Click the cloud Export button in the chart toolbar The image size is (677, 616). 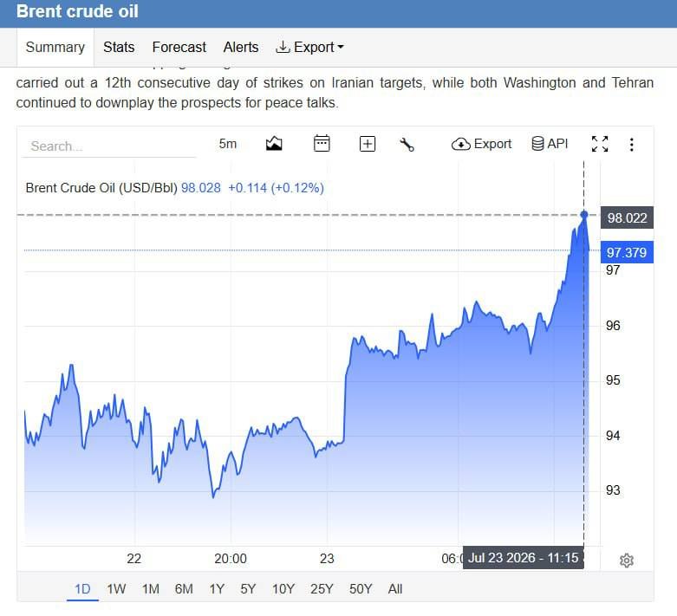(481, 144)
